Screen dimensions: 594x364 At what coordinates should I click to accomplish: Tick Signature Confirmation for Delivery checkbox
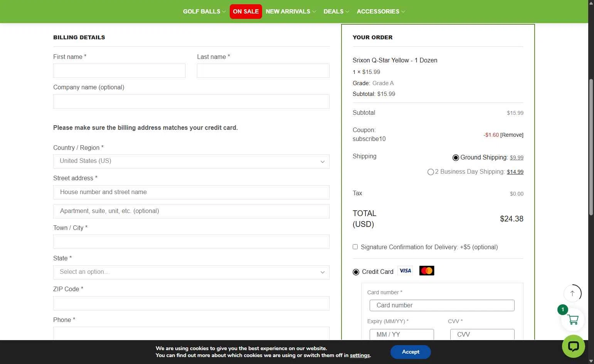point(355,247)
